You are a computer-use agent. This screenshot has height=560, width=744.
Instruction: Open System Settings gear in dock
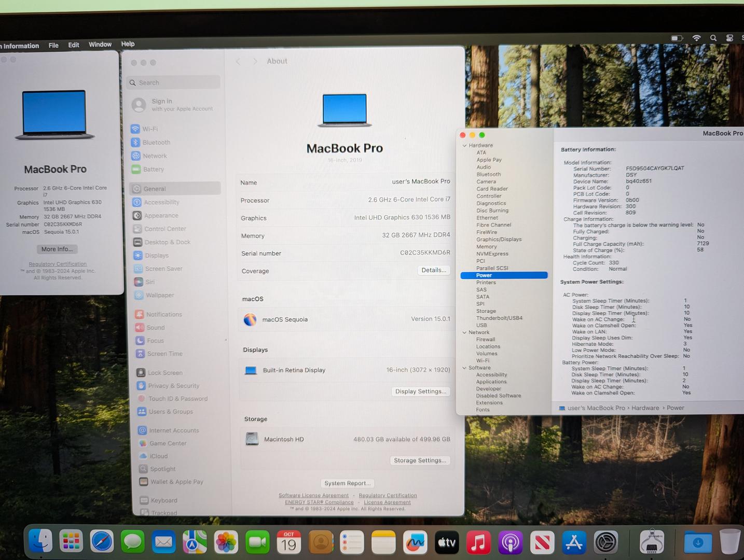click(606, 542)
